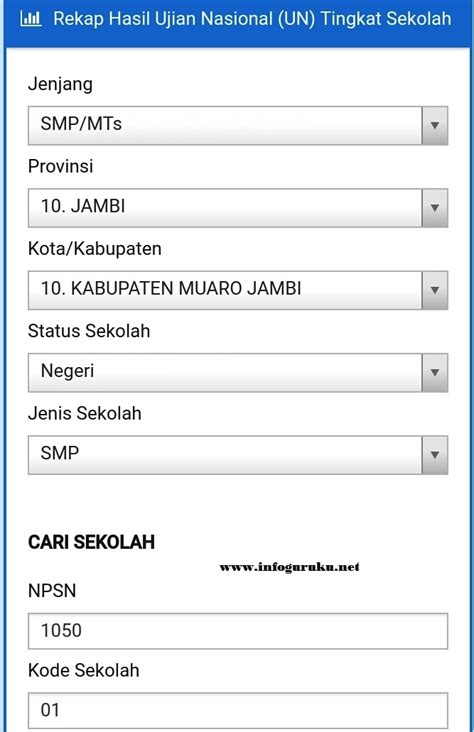Image resolution: width=474 pixels, height=732 pixels.
Task: Expand the Provinsi dropdown arrow
Action: tap(435, 208)
